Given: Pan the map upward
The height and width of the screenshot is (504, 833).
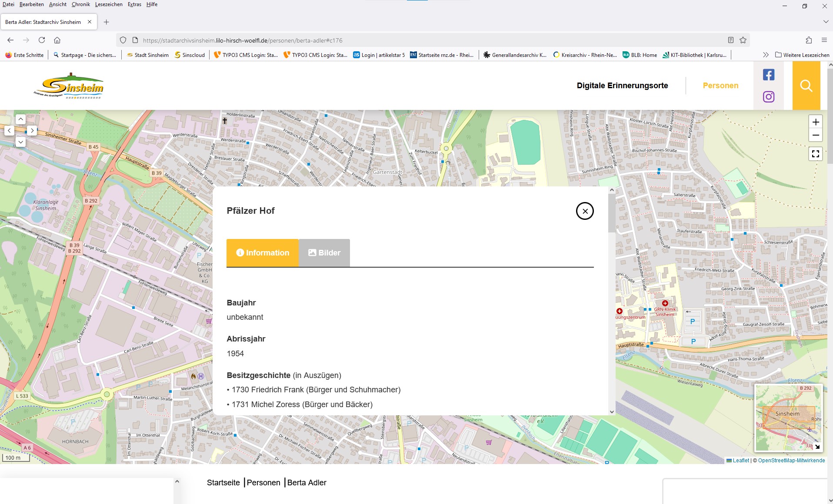Looking at the screenshot, I should tap(20, 119).
